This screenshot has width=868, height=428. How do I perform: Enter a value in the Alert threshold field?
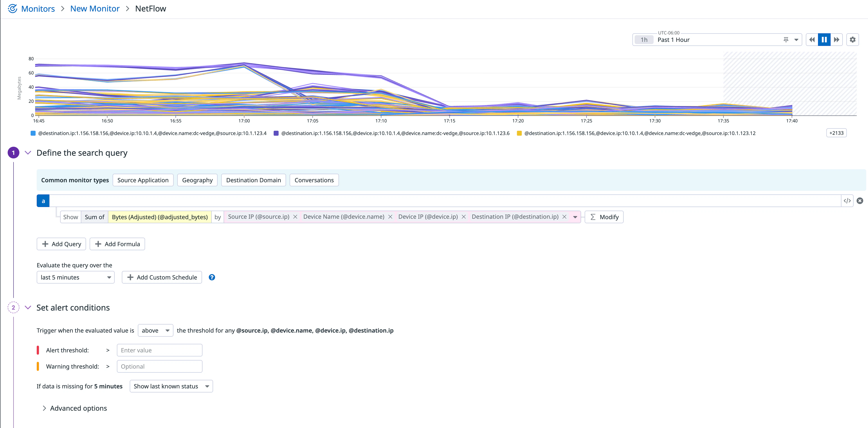pyautogui.click(x=159, y=350)
